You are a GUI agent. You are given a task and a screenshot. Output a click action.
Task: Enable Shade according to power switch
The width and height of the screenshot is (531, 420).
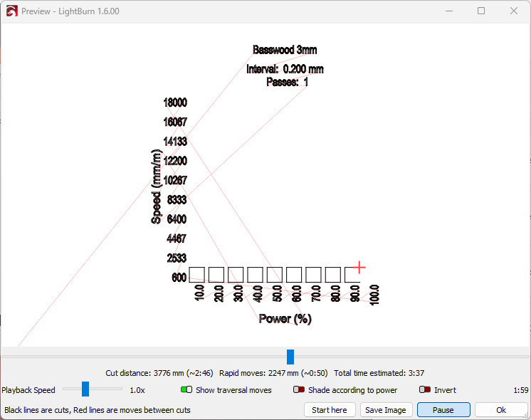[x=299, y=389]
